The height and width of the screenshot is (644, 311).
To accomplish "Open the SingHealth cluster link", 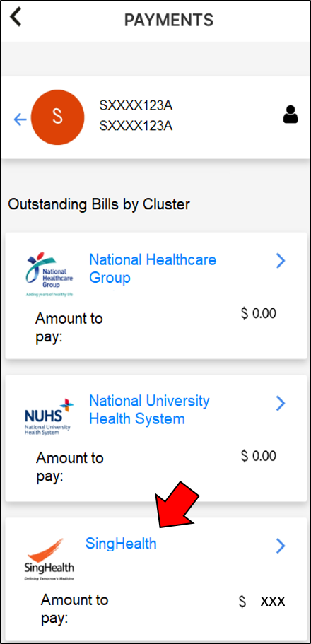I will 121,544.
